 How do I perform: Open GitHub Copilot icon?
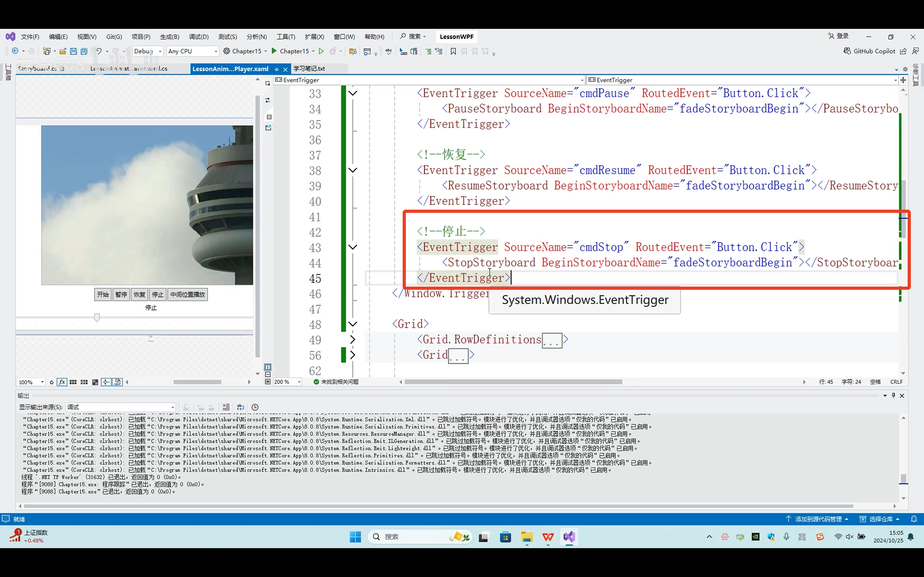pyautogui.click(x=847, y=51)
